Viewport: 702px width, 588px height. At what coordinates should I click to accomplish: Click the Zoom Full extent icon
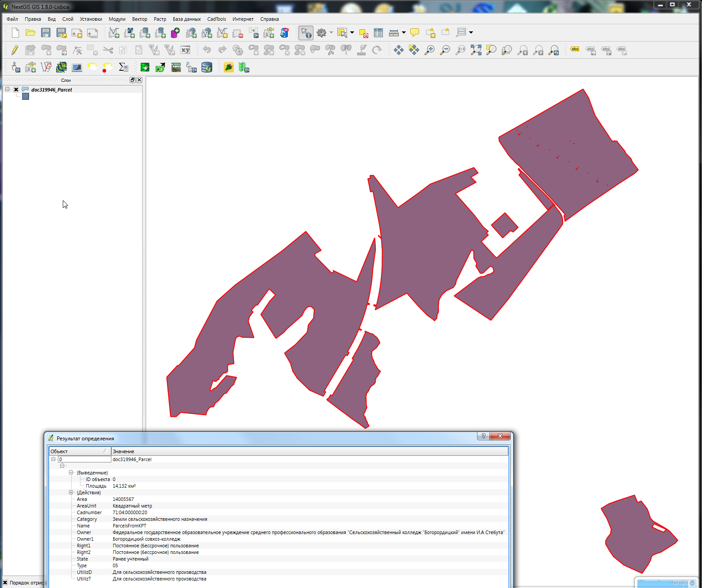(476, 50)
